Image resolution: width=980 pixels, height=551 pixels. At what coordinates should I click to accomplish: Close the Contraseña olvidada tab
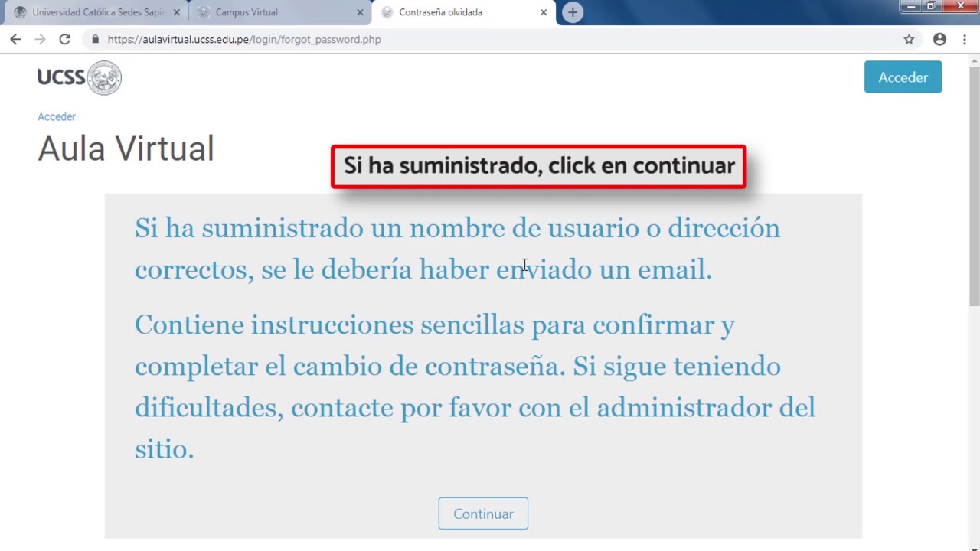543,12
